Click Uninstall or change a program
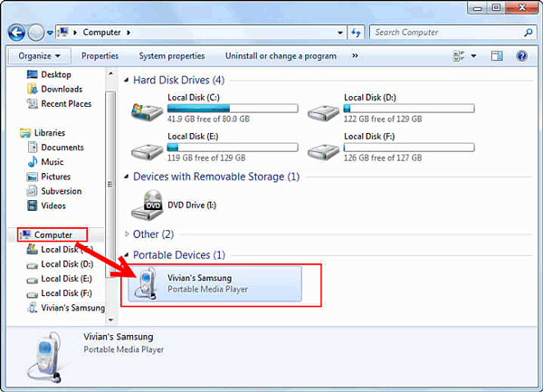This screenshot has height=392, width=543. (281, 56)
